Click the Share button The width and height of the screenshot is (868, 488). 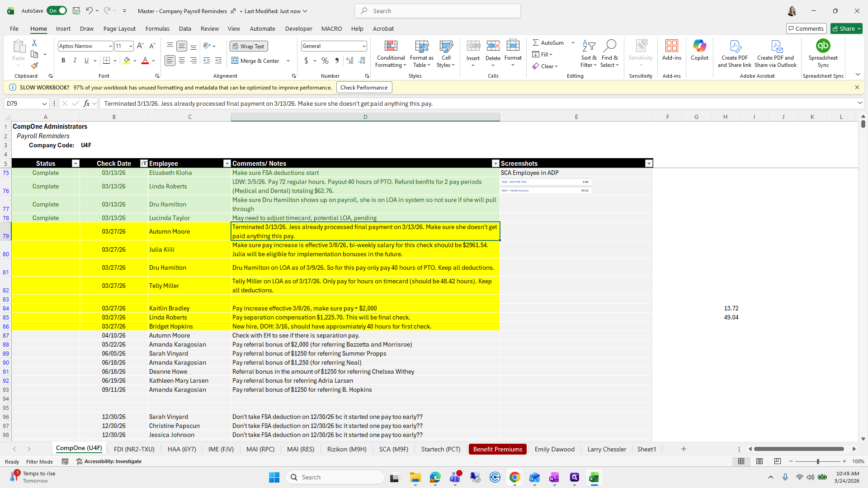pos(846,28)
